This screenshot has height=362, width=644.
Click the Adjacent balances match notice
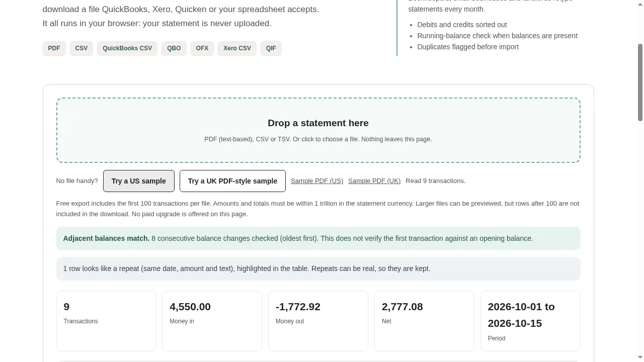[x=318, y=238]
